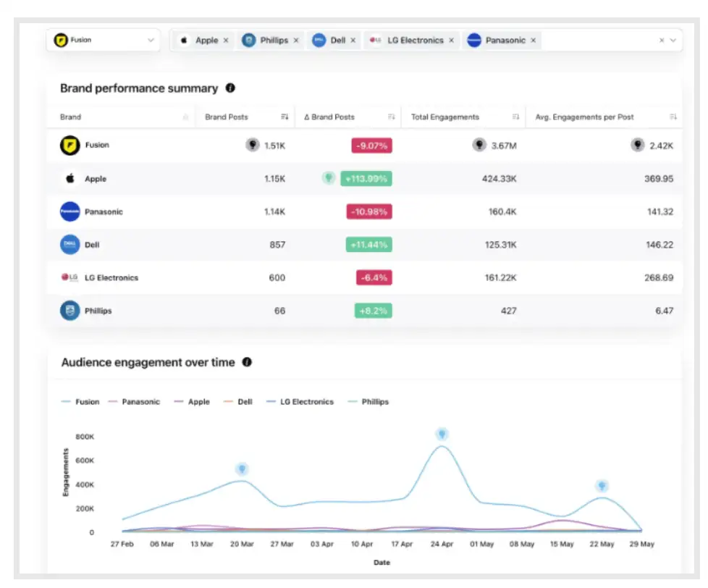Toggle Phillips series in chart legend
Viewport: 708px width, 588px height.
click(x=368, y=401)
